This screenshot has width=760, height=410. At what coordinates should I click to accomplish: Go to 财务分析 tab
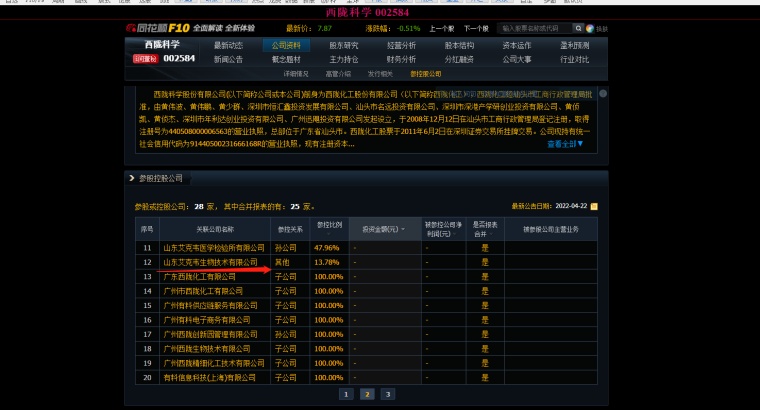point(401,59)
